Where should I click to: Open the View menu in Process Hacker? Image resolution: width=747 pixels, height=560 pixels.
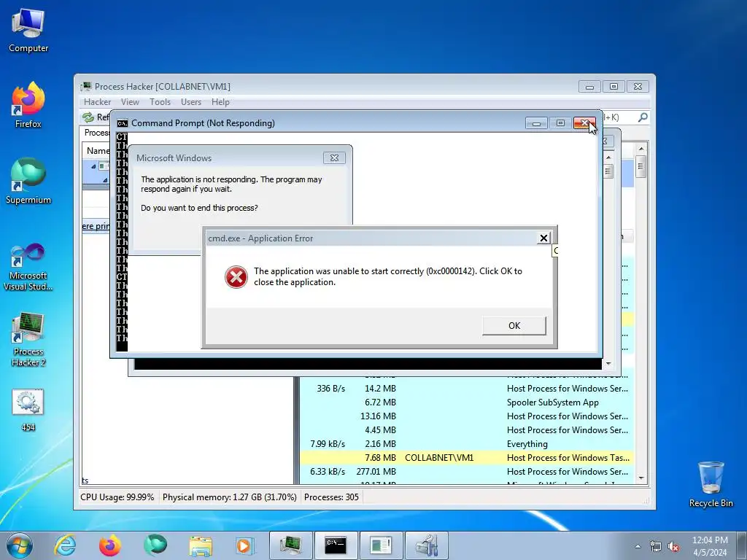click(130, 102)
